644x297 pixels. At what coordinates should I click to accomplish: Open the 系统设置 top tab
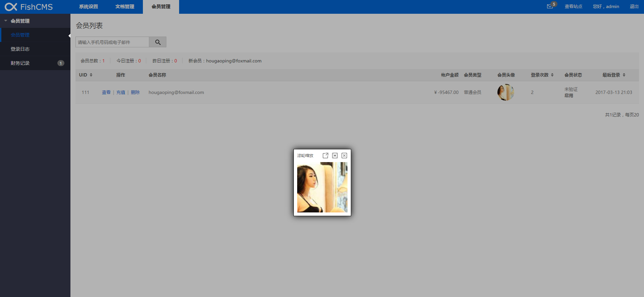89,7
